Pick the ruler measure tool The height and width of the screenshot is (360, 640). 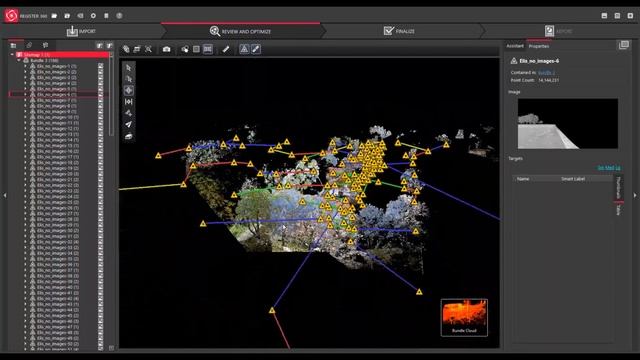[226, 49]
